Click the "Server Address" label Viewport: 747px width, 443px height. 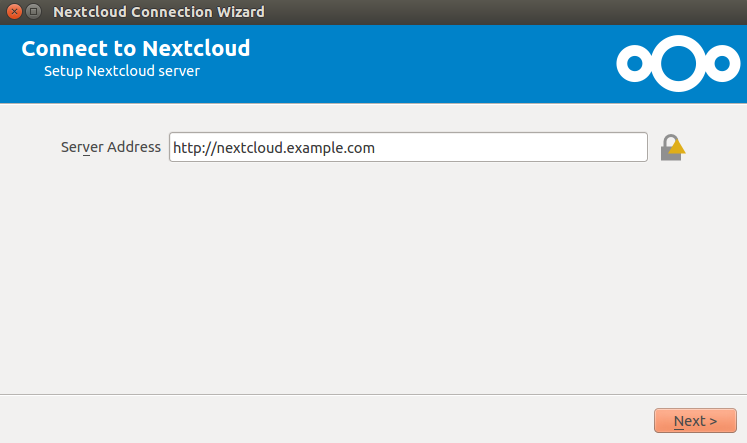coord(111,147)
